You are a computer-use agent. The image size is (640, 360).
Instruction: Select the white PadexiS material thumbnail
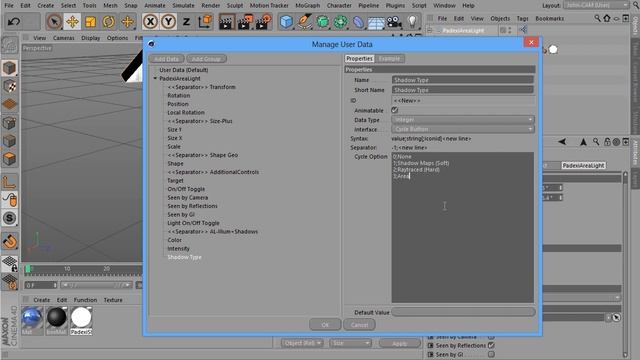pos(81,318)
